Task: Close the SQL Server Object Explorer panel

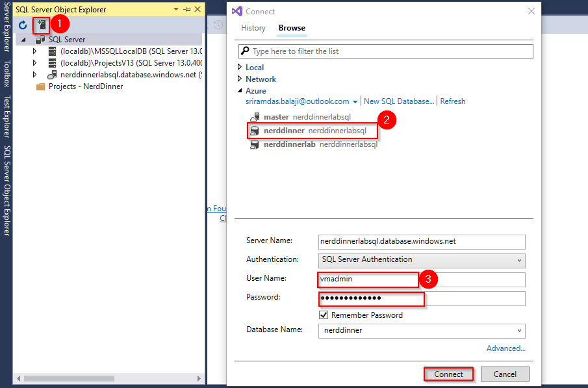Action: pyautogui.click(x=198, y=9)
